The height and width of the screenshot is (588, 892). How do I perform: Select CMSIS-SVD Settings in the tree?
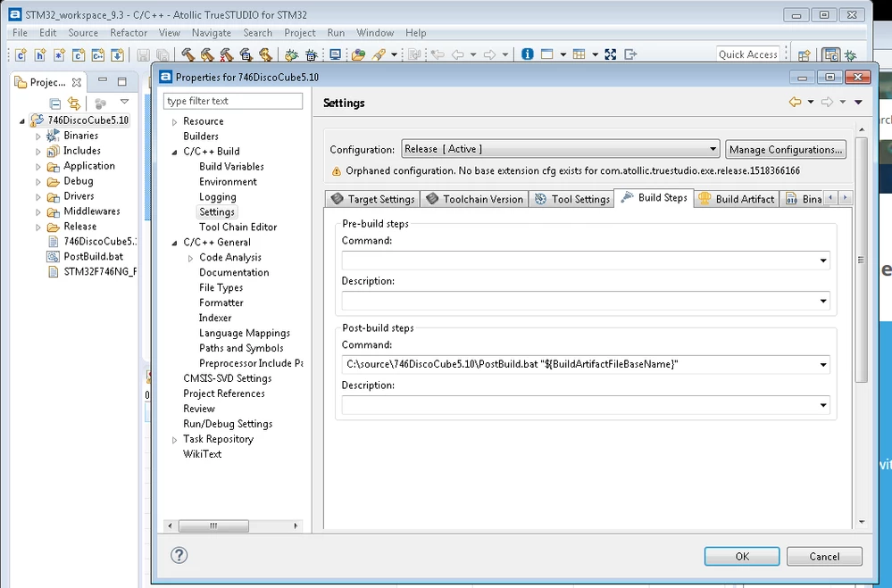[227, 378]
